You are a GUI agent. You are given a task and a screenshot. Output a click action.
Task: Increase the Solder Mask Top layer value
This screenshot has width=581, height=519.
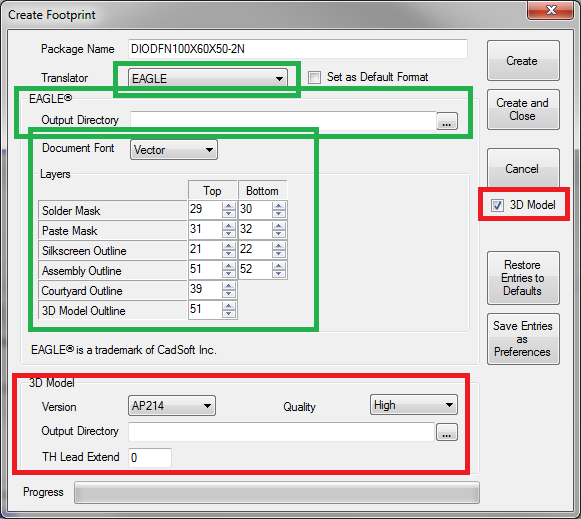(x=229, y=206)
